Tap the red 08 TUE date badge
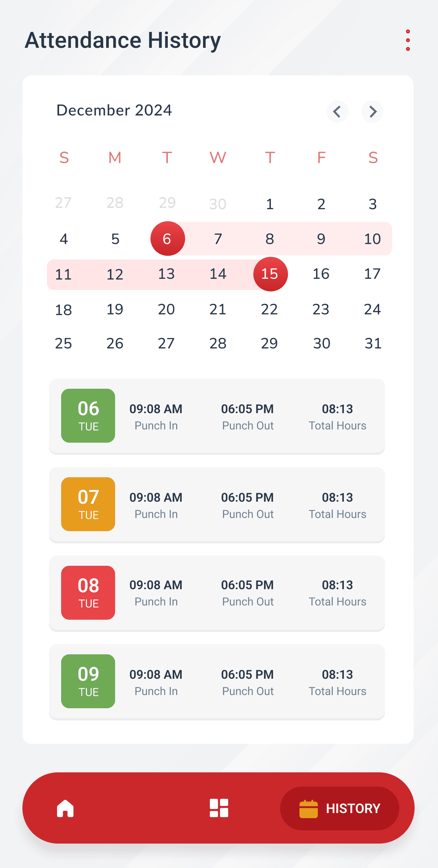This screenshot has width=438, height=868. click(88, 593)
